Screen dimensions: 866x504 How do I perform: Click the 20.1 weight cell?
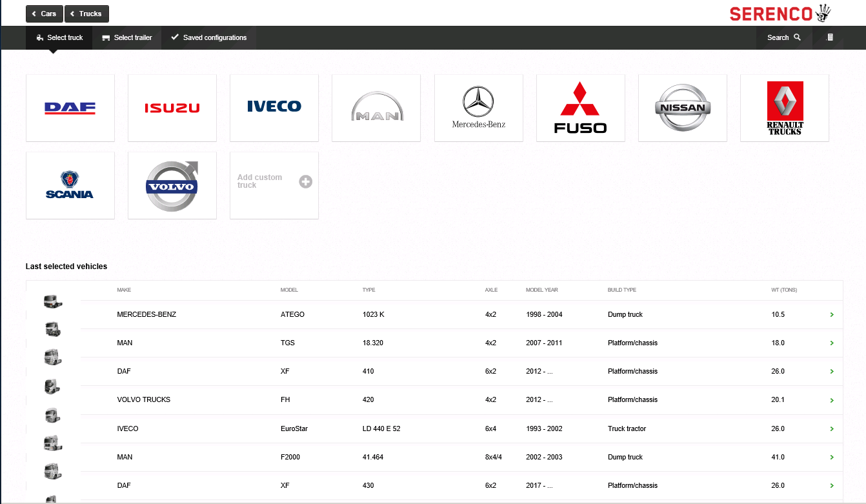click(x=778, y=400)
